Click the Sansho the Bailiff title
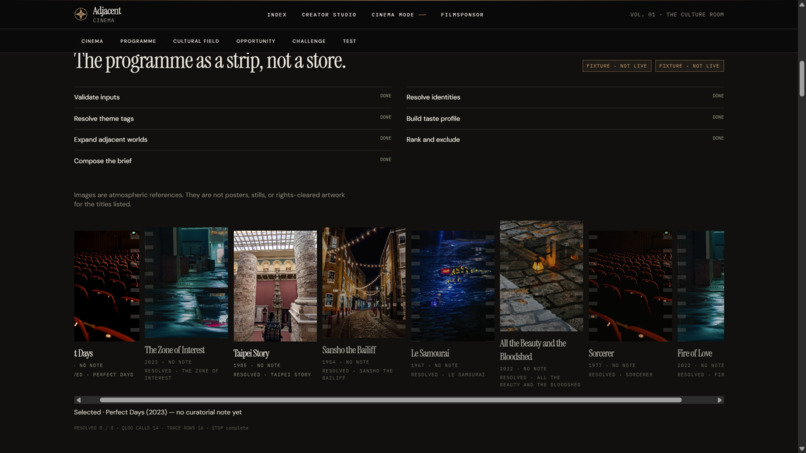 (x=349, y=350)
